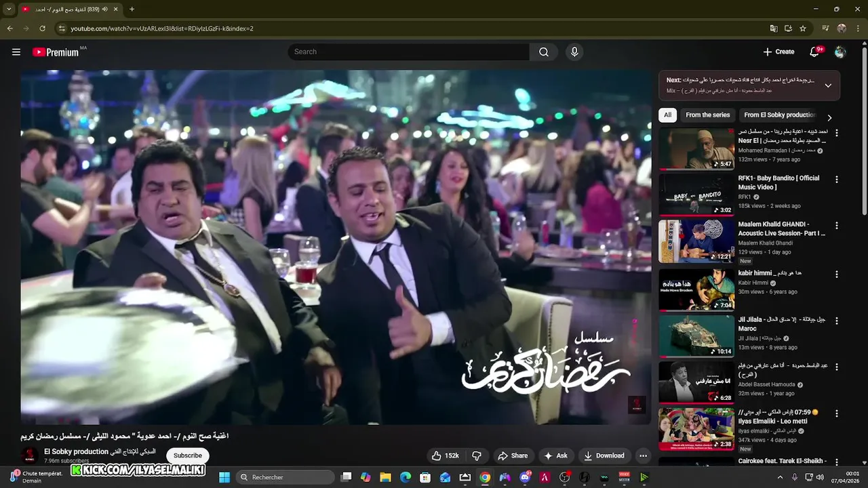Select From El Sobky production chip
Viewport: 868px width, 488px height.
coord(779,115)
